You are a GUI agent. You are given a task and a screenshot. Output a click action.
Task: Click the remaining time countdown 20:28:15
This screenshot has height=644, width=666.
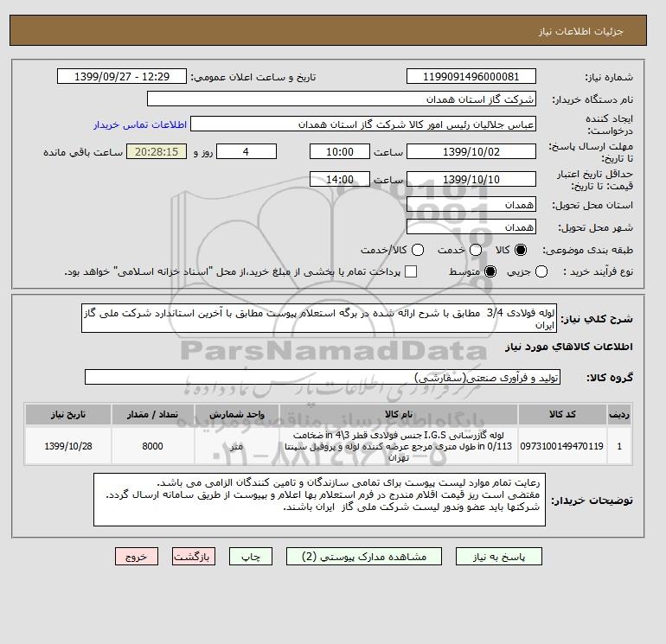(x=157, y=151)
